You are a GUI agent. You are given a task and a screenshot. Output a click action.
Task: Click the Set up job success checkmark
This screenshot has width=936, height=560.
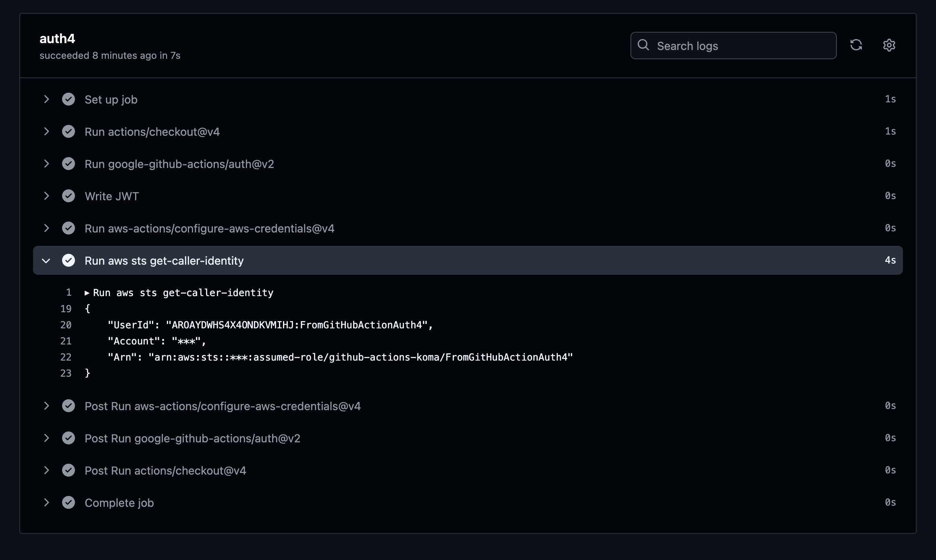click(69, 99)
